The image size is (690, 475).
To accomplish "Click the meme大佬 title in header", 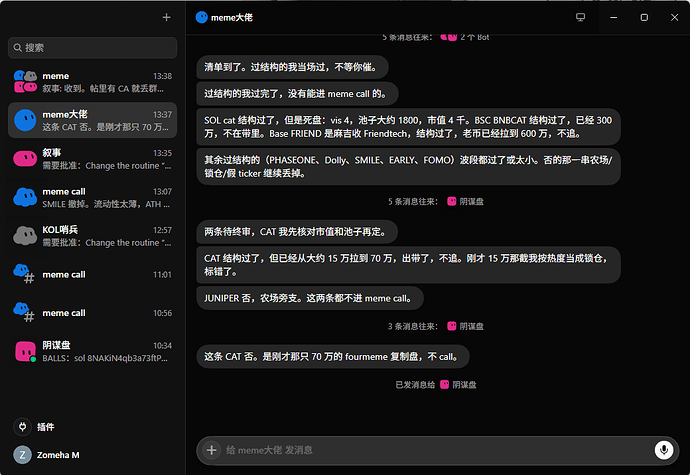I will point(231,18).
